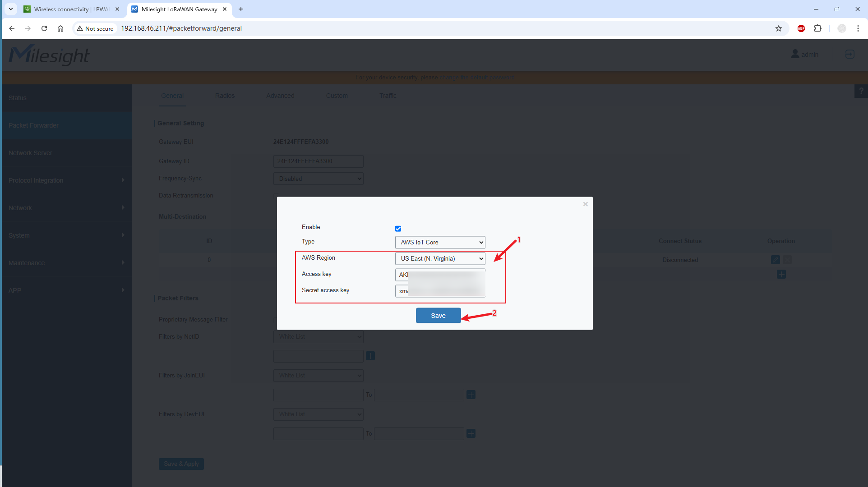868x487 pixels.
Task: Open the Type dropdown
Action: click(440, 242)
